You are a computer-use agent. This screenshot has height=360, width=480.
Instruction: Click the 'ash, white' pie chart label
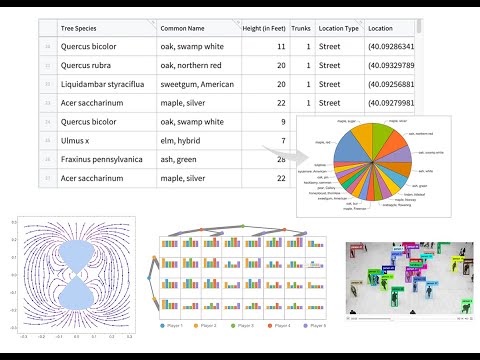[426, 171]
